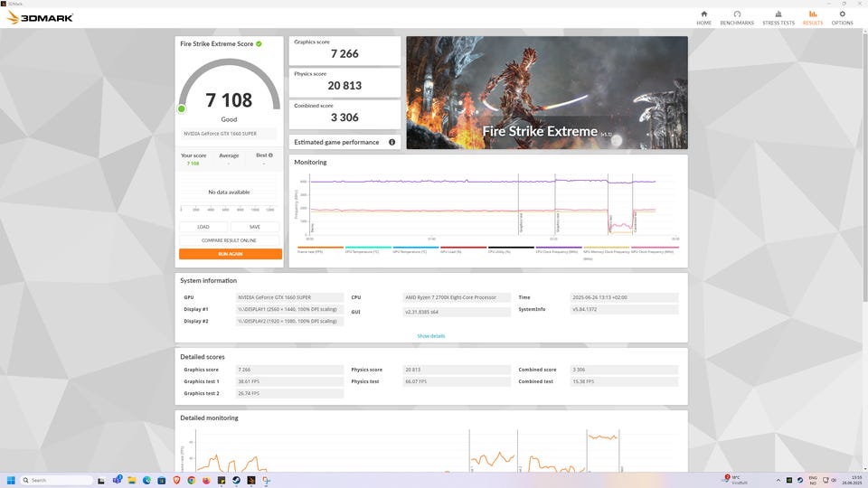Click the CPU Clock Frequency purple legend swatch

pyautogui.click(x=558, y=248)
